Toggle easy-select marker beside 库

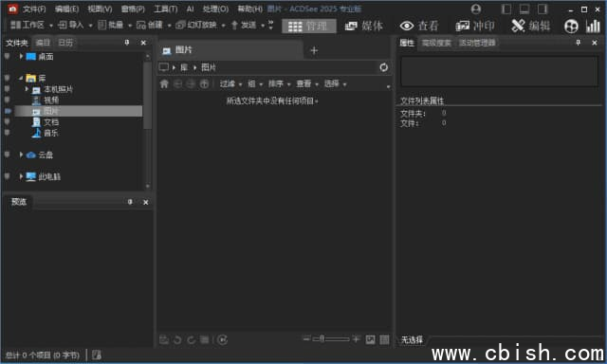click(7, 78)
